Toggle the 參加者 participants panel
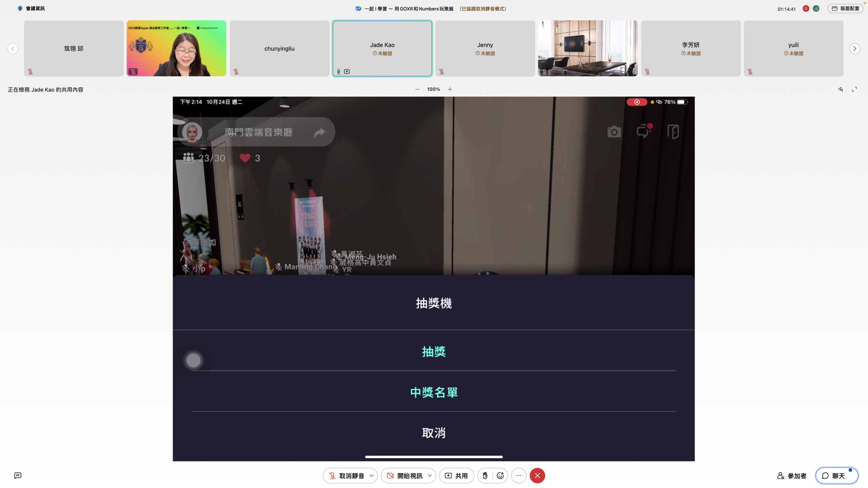The image size is (868, 488). 792,475
